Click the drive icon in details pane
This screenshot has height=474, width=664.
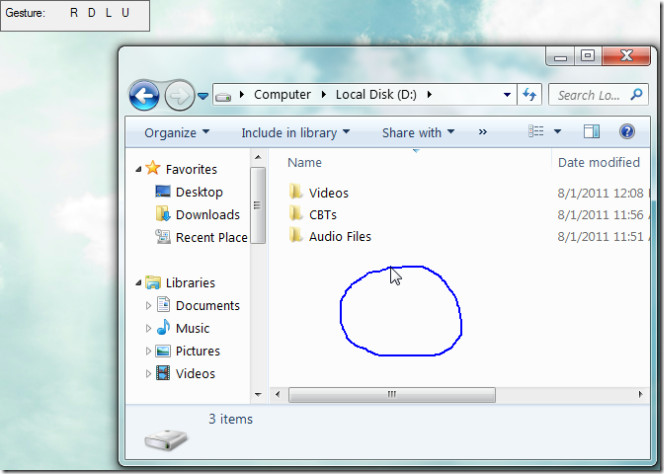tap(166, 439)
